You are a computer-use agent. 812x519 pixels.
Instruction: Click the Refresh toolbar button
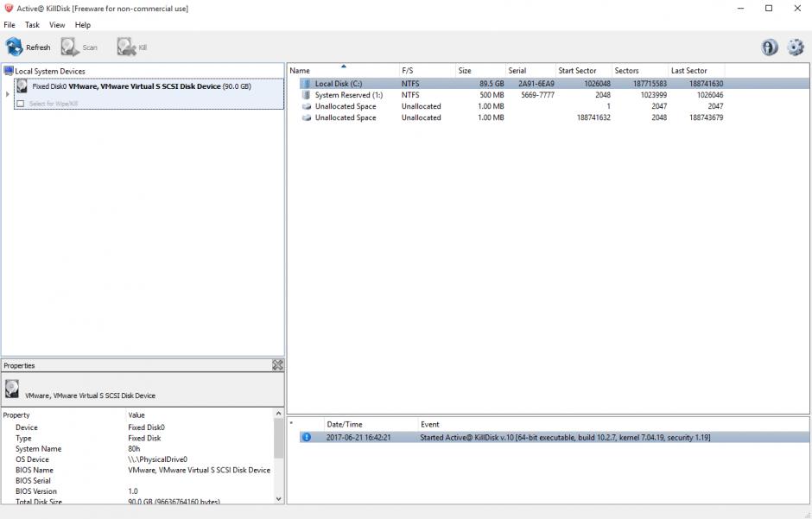[29, 47]
